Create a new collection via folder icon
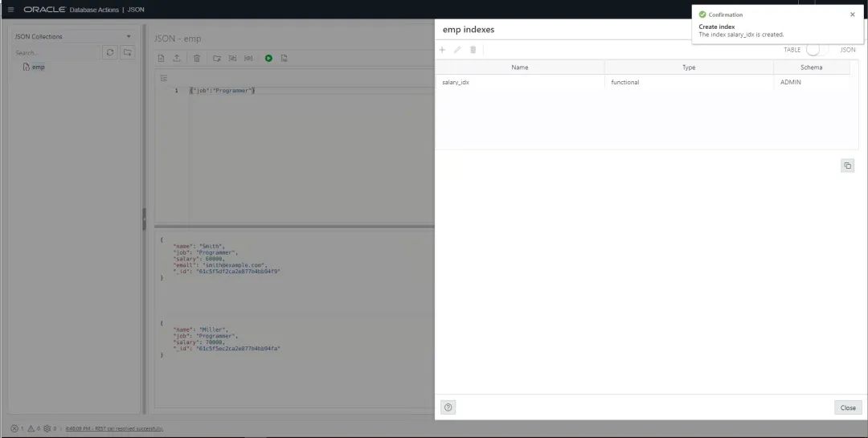This screenshot has height=438, width=868. pos(128,52)
